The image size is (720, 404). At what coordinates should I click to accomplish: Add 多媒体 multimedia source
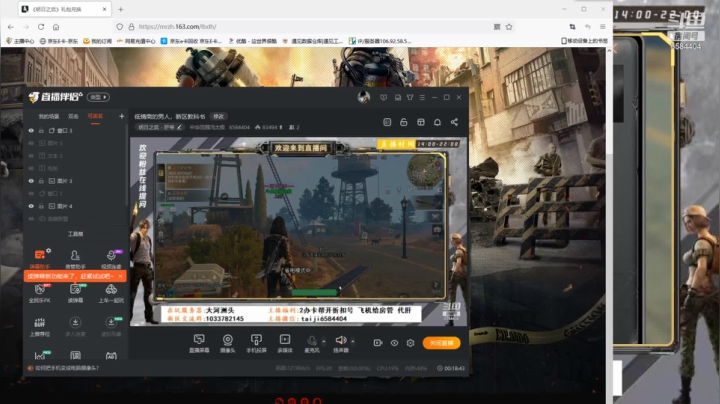(x=285, y=343)
